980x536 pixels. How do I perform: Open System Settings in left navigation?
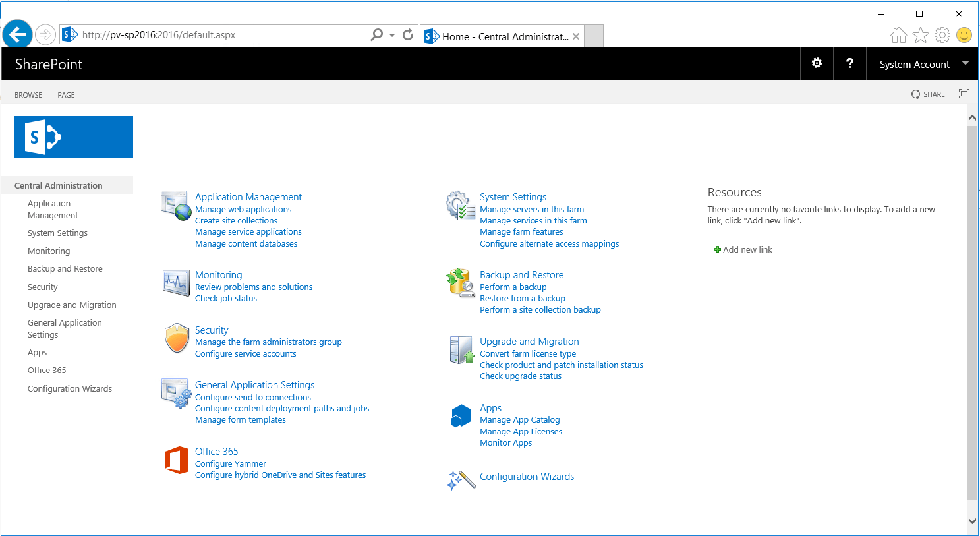point(57,233)
